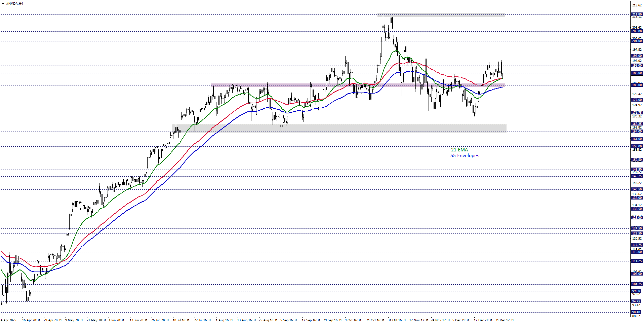Select the 152.50 price level tag
Viewport: 644px width, 324px height.
pos(637,160)
